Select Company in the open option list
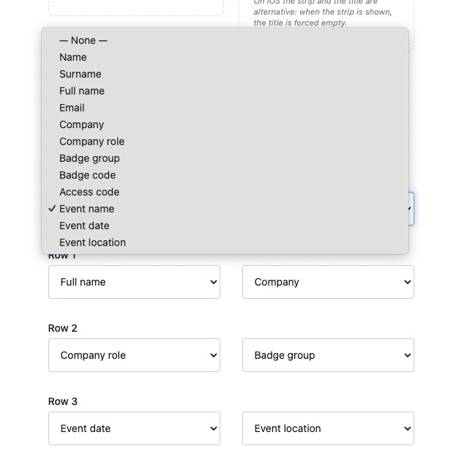 click(225, 124)
